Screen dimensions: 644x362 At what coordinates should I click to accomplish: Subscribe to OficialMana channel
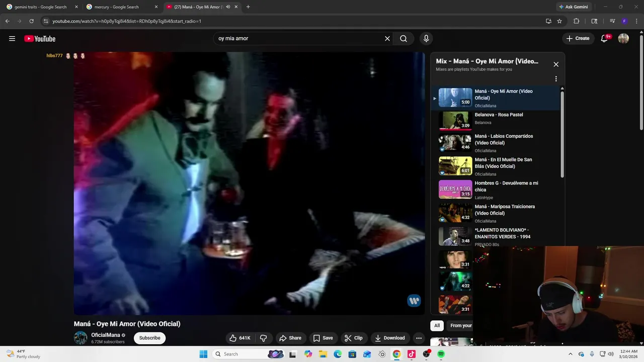coord(149,338)
